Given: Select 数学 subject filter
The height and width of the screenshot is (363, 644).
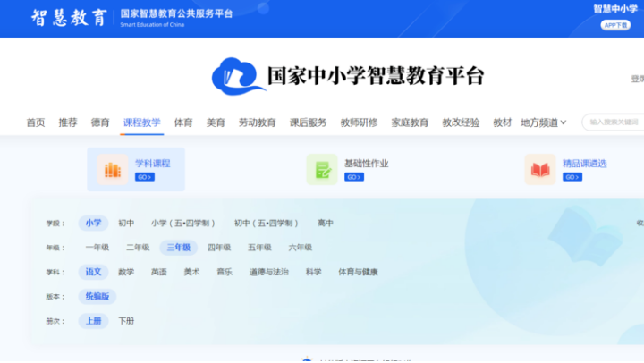Looking at the screenshot, I should pos(126,272).
